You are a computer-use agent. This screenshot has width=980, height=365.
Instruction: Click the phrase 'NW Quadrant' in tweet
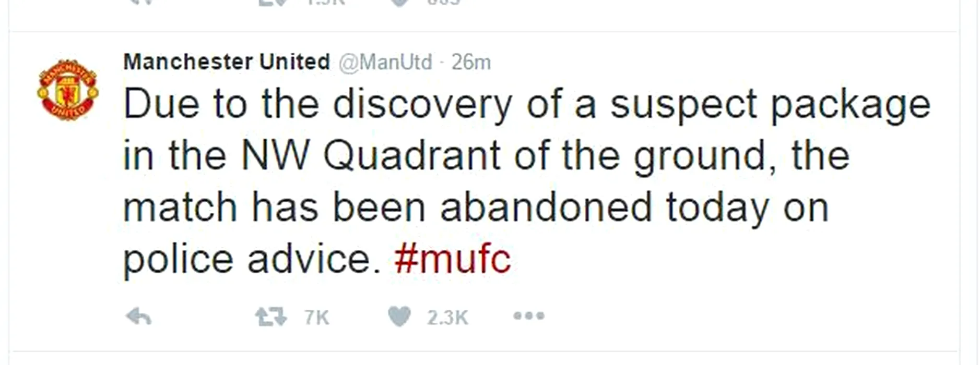pos(371,155)
